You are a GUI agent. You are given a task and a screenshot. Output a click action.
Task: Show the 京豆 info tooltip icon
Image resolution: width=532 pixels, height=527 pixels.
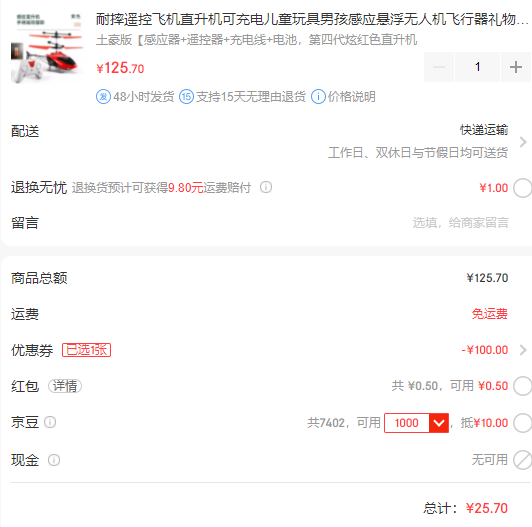click(x=50, y=422)
